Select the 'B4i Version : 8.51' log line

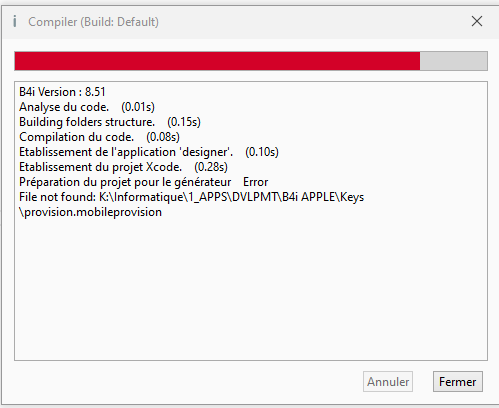(62, 92)
